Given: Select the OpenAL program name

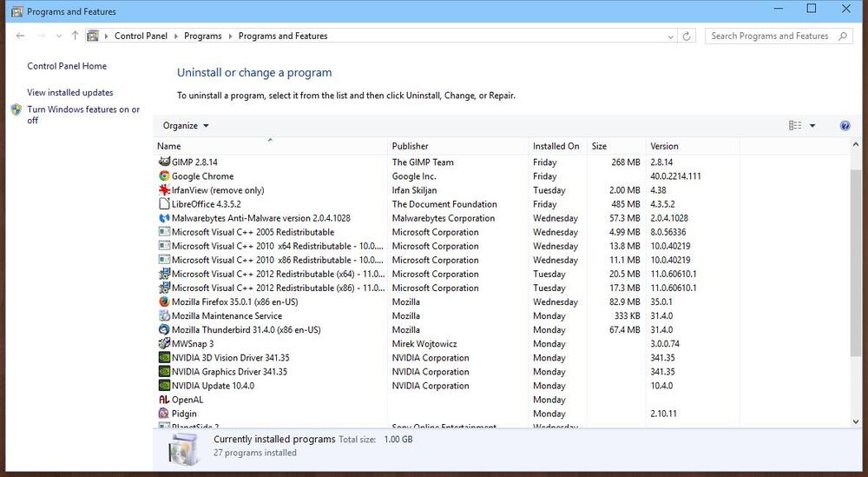Looking at the screenshot, I should click(x=187, y=400).
